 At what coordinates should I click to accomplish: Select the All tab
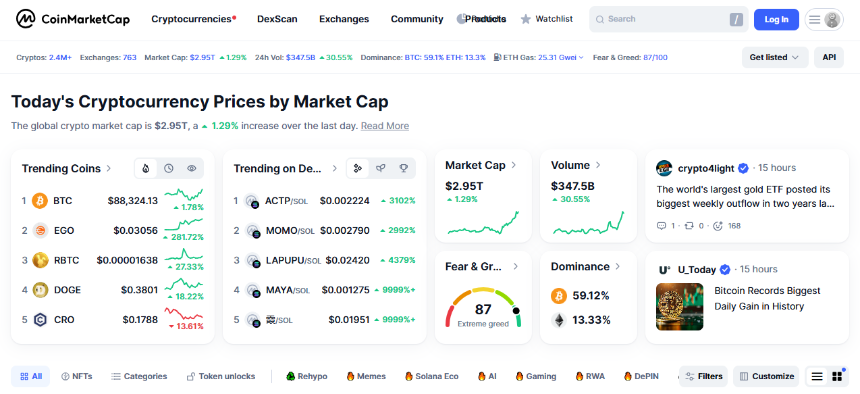[31, 376]
